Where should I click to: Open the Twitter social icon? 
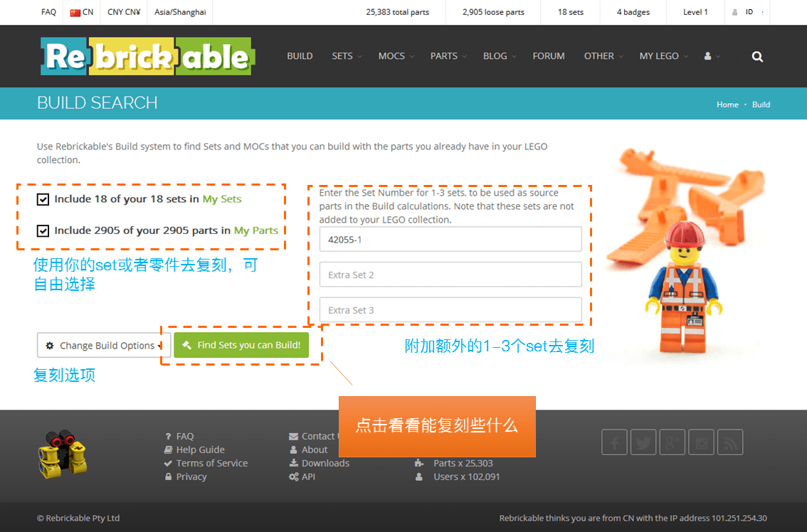(643, 442)
